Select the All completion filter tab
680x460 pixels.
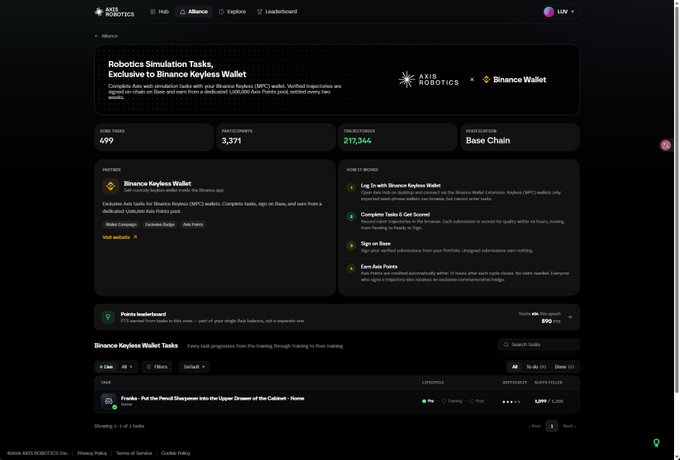click(x=515, y=367)
